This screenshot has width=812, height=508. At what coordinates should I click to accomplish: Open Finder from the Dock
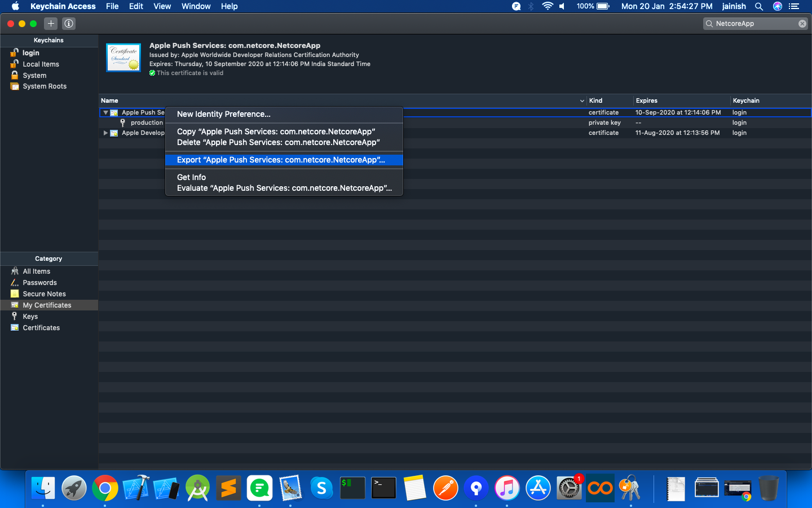point(43,488)
